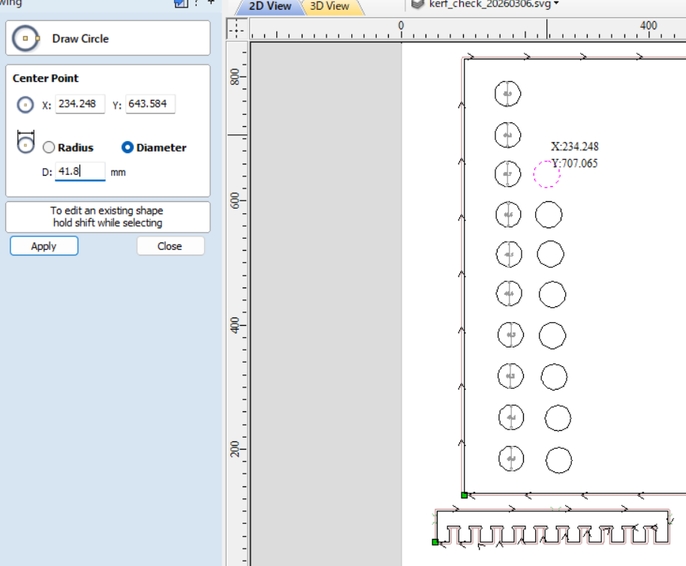The image size is (686, 566).
Task: Click the Center Point picker icon
Action: [25, 105]
